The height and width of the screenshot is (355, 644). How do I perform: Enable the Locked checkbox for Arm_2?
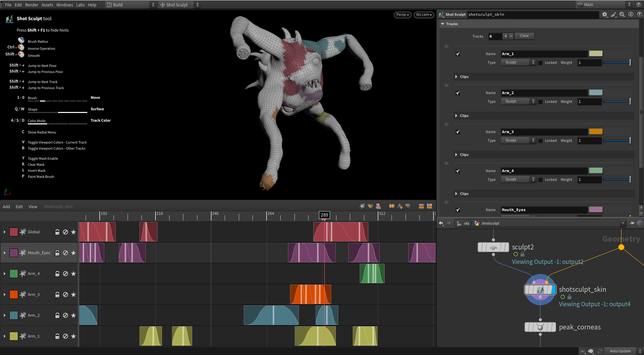541,102
